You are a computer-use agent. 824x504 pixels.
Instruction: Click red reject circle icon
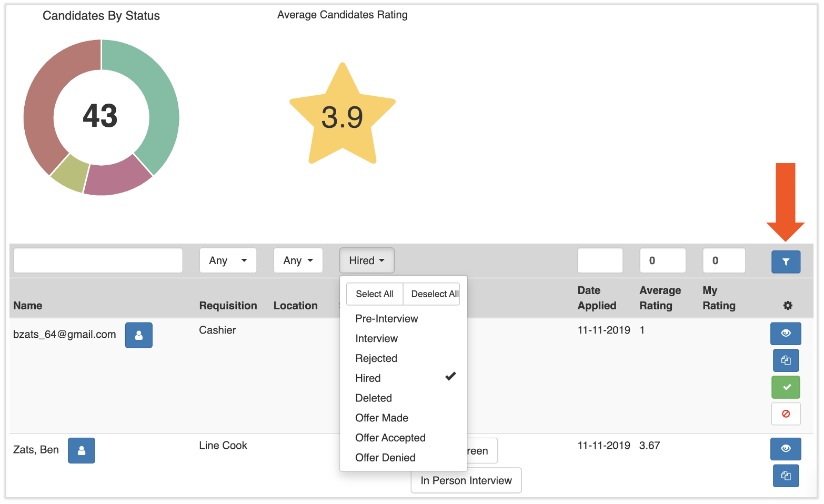(786, 414)
